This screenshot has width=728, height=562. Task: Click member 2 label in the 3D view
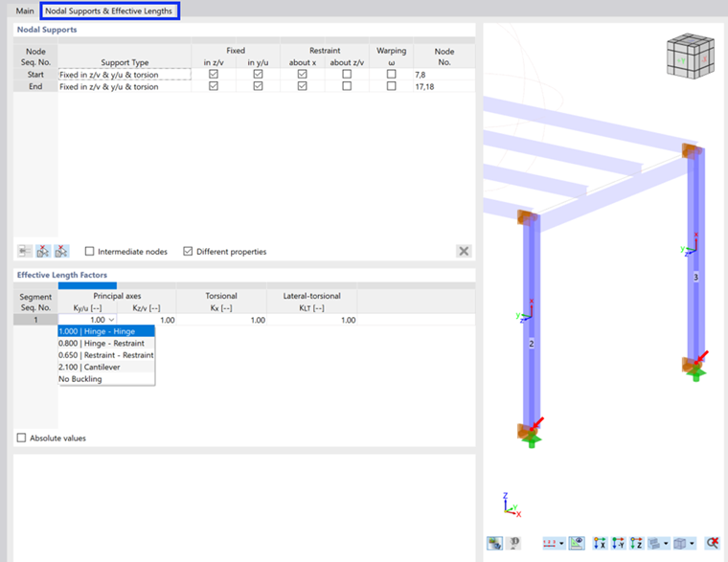pyautogui.click(x=531, y=344)
